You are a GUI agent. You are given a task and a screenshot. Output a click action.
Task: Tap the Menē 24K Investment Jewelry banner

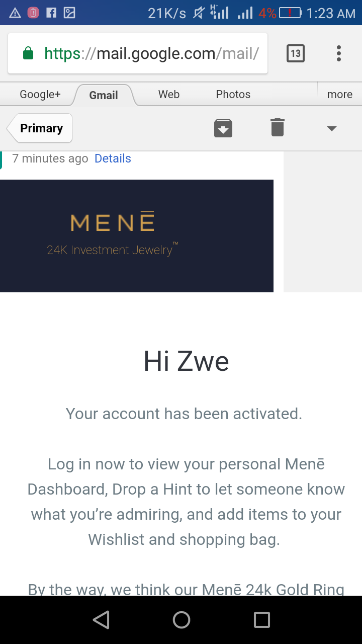pyautogui.click(x=137, y=235)
